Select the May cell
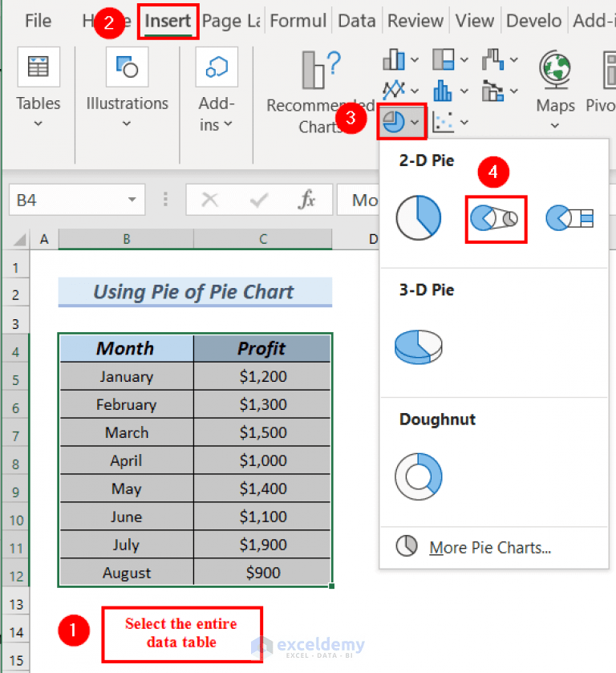This screenshot has height=673, width=616. coord(126,489)
